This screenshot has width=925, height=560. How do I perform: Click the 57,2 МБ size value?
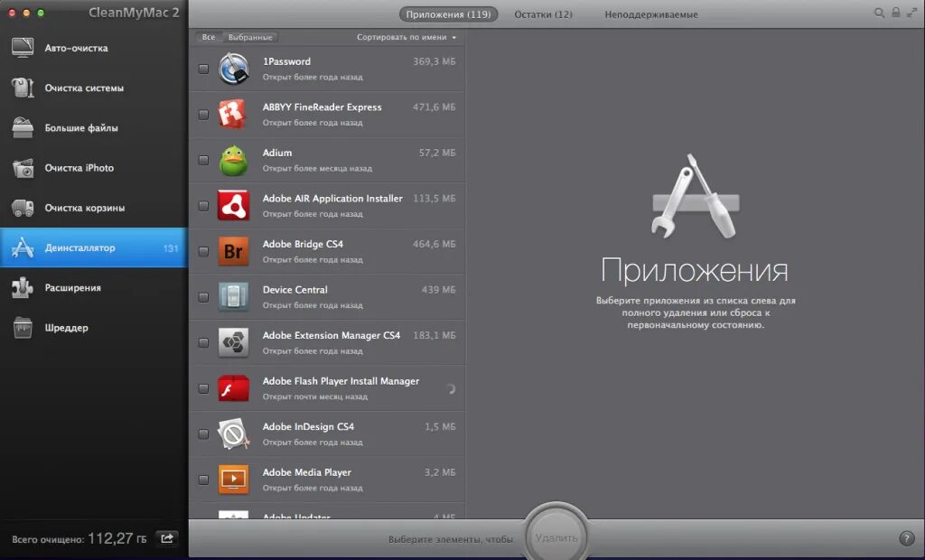[437, 153]
